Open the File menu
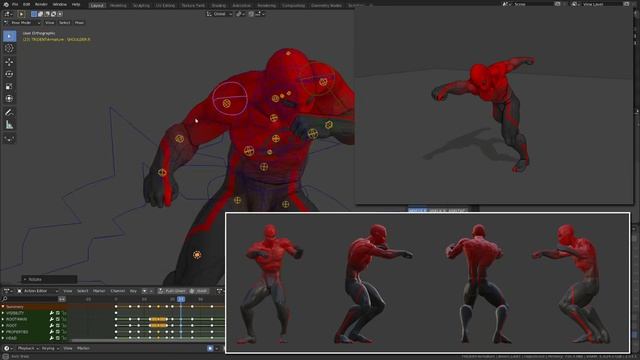Screen dimensions: 640x360 [x=15, y=4]
